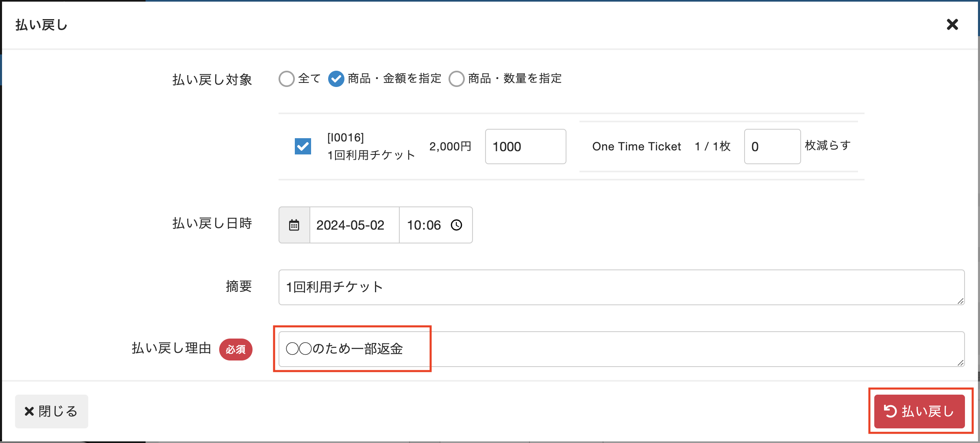The height and width of the screenshot is (443, 980).
Task: Click the clock icon in time field
Action: point(457,225)
